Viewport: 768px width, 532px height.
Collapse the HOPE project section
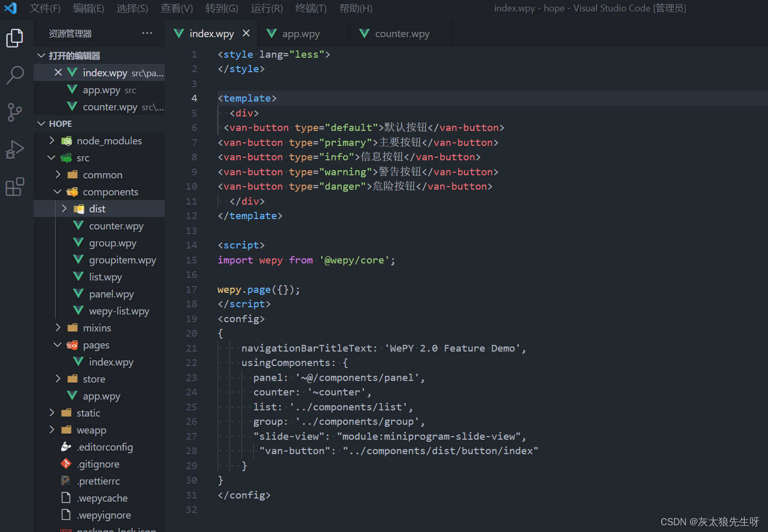[41, 124]
